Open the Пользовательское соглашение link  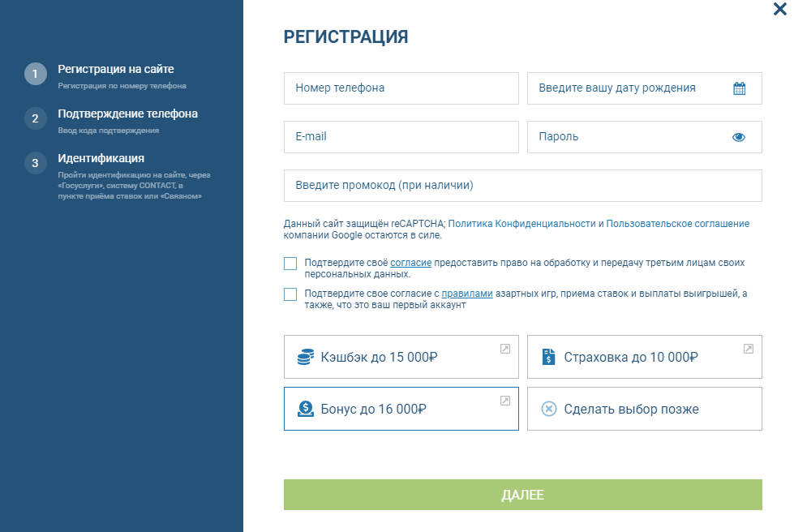pyautogui.click(x=677, y=224)
